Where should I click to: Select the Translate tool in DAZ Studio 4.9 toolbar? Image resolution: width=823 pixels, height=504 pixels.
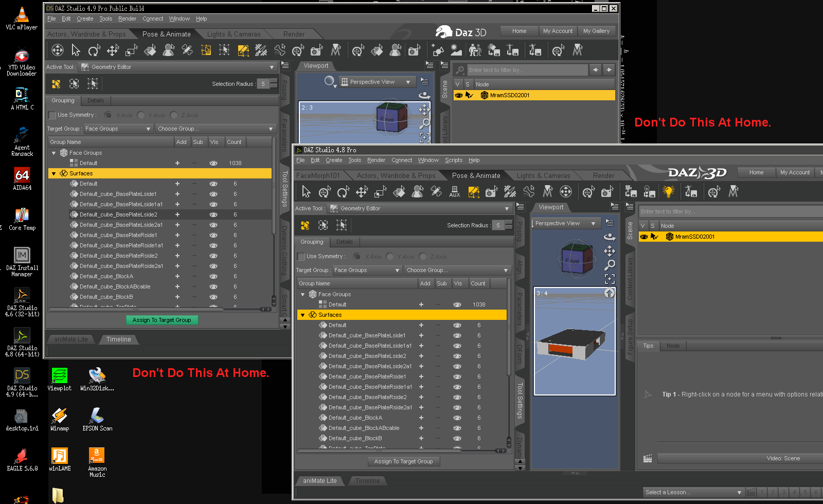(113, 50)
